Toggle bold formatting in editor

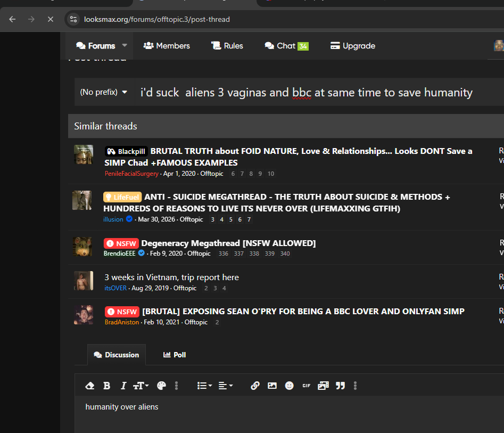[107, 386]
